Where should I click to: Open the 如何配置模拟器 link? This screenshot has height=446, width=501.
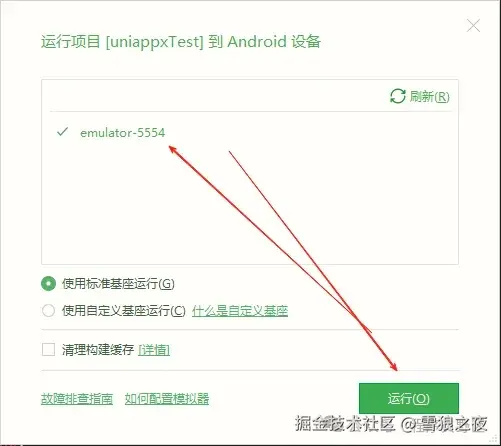point(167,399)
